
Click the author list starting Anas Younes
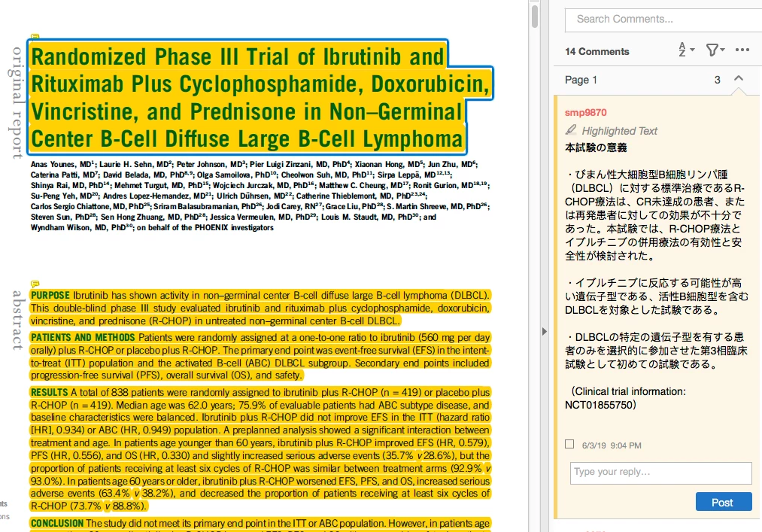(x=260, y=196)
